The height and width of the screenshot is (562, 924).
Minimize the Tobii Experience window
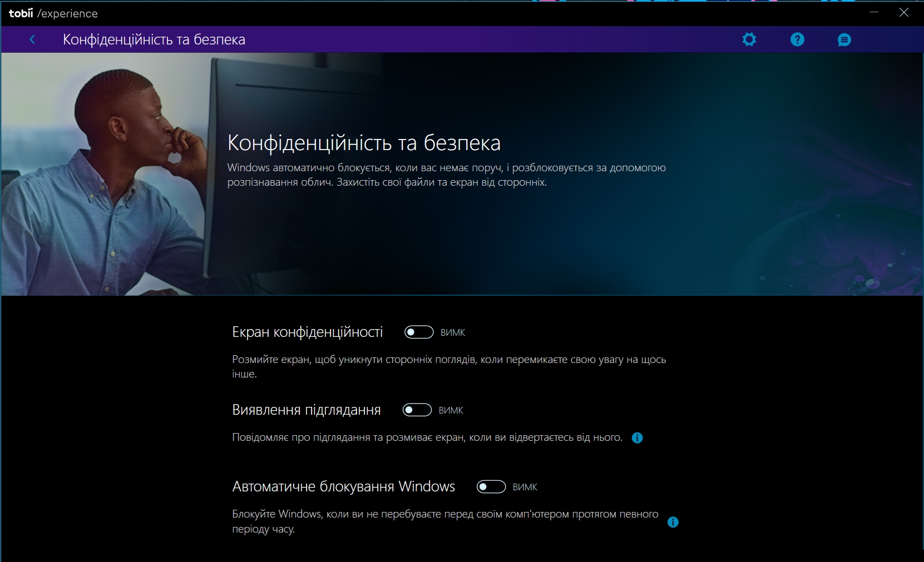click(874, 12)
